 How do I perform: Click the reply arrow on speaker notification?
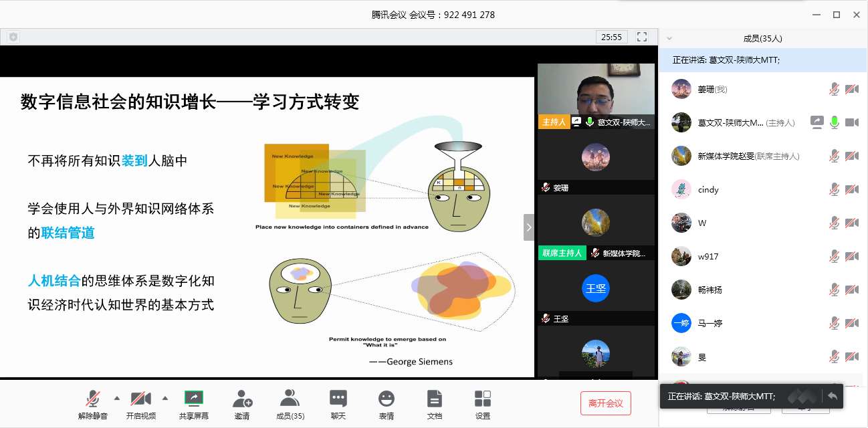(833, 396)
